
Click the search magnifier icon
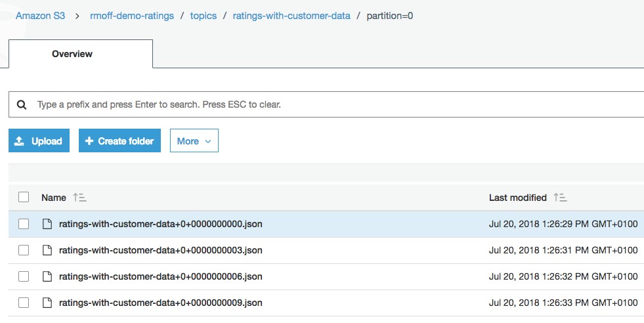pos(22,104)
